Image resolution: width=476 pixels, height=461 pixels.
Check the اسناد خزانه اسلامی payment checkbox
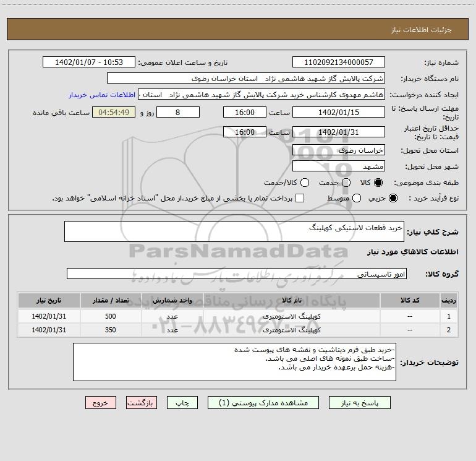[x=300, y=198]
